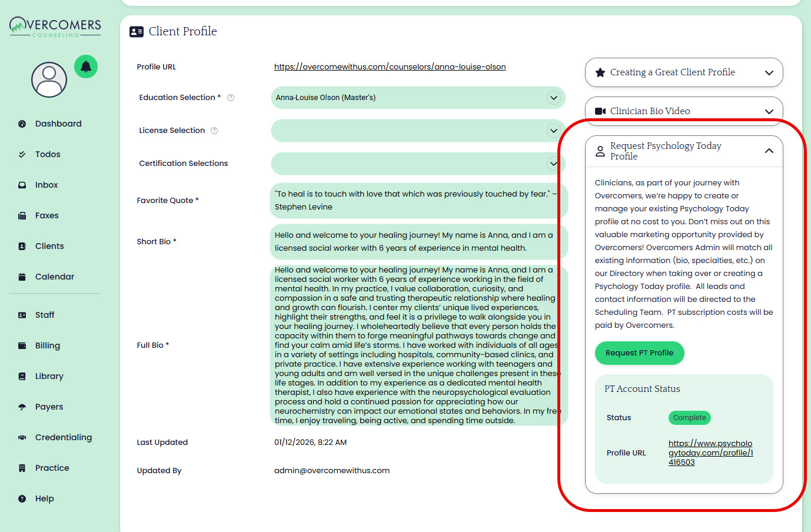Click the person icon on Psychology Today panel
The height and width of the screenshot is (532, 811).
tap(600, 151)
